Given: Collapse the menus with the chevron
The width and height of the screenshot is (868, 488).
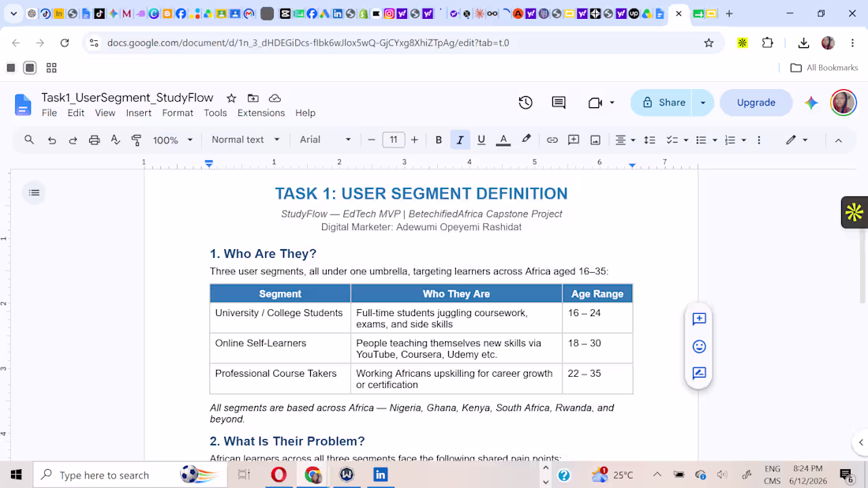Looking at the screenshot, I should coord(839,140).
